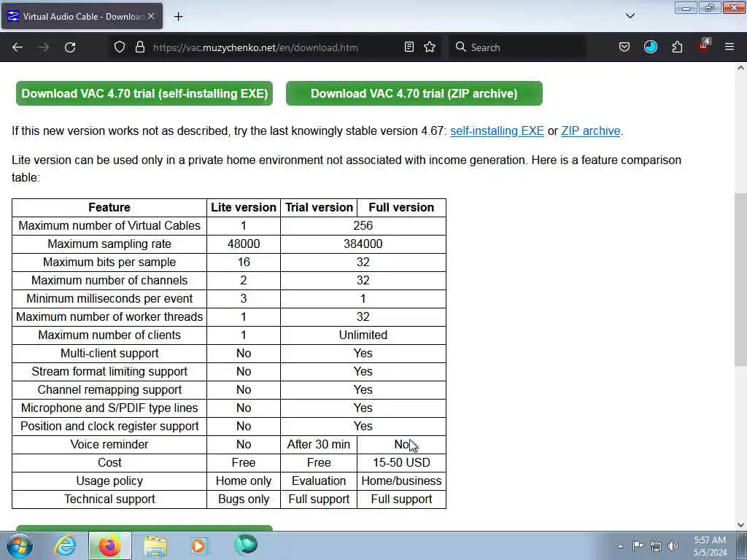Click the Maximum number of worker threads cell
The height and width of the screenshot is (560, 747).
pos(109,316)
